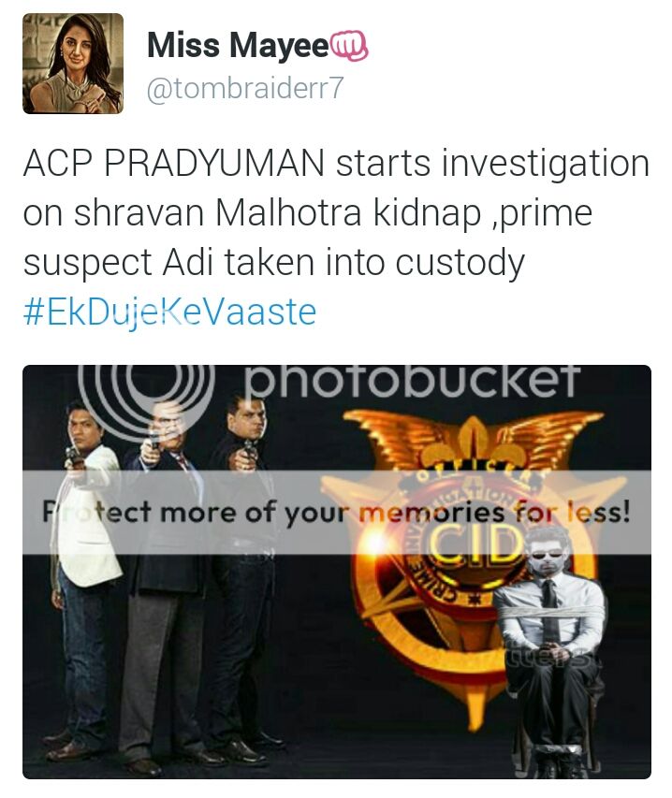Viewport: 672px width, 798px height.
Task: Click the photobucket circular logo watermark
Action: click(146, 389)
